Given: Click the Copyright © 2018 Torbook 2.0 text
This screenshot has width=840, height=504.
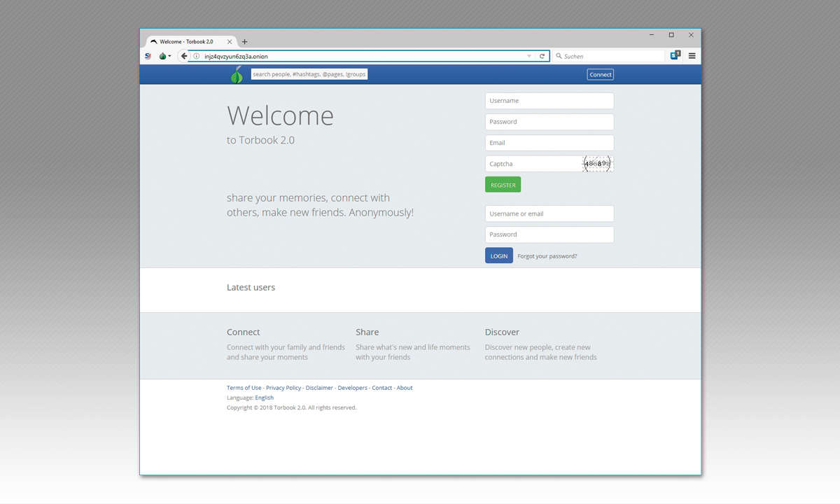Looking at the screenshot, I should (x=291, y=407).
